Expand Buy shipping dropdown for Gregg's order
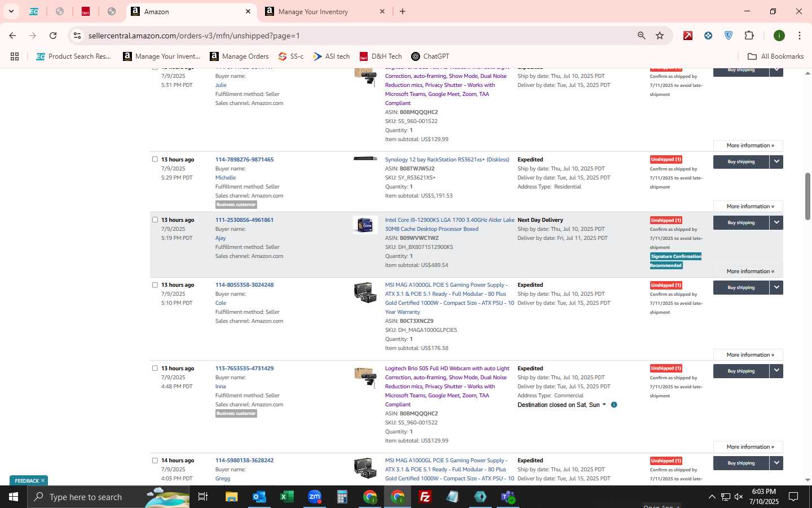Image resolution: width=812 pixels, height=508 pixels. pos(776,463)
